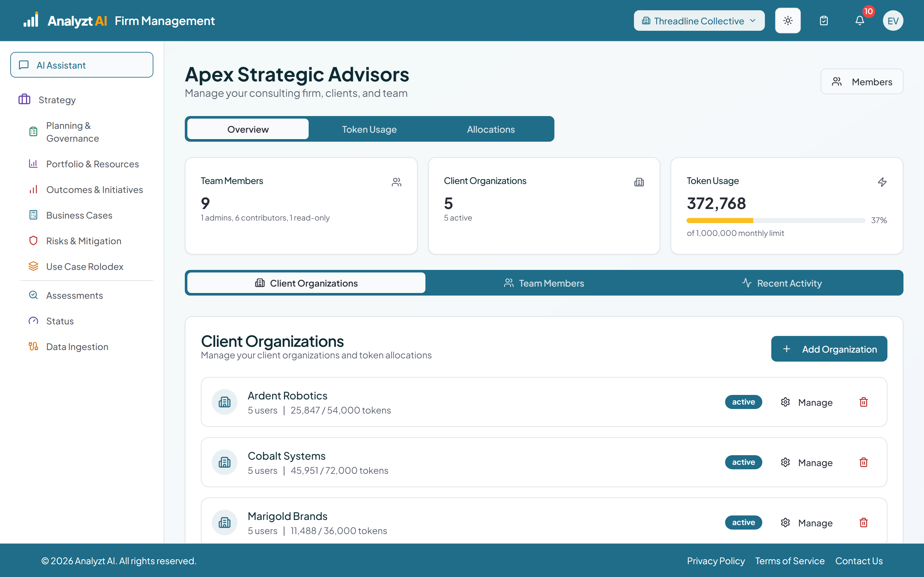Expand the Strategy sidebar section

tap(57, 100)
